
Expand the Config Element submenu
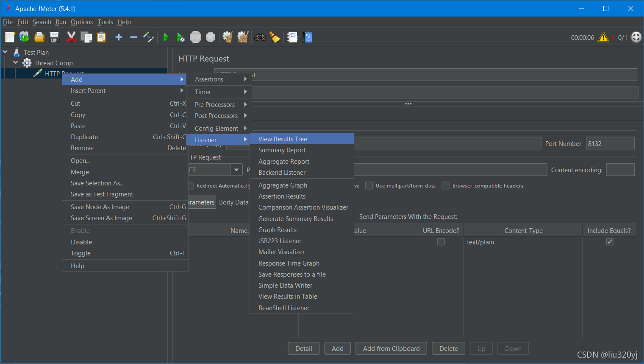point(219,129)
